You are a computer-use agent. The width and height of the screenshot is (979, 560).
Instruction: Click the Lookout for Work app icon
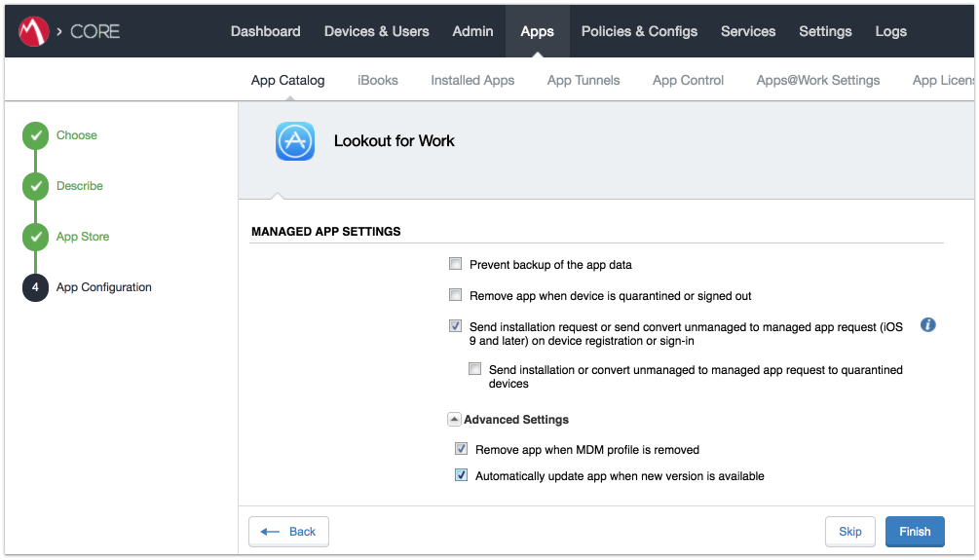(295, 141)
